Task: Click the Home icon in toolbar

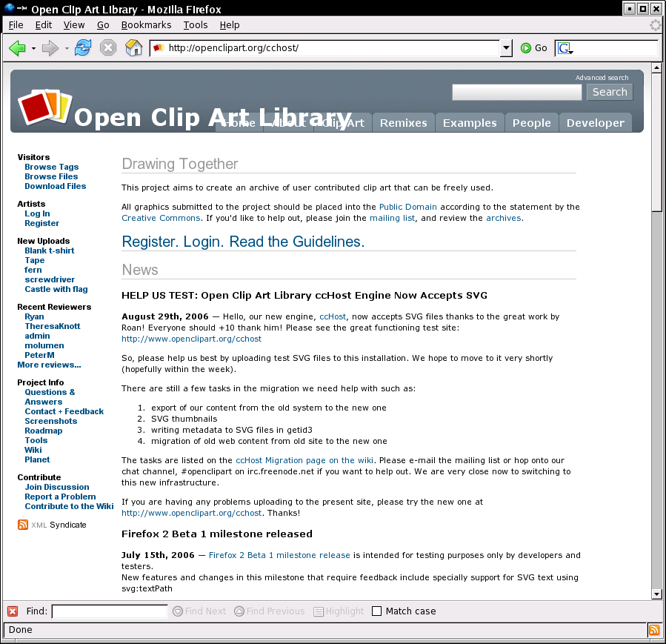Action: [133, 48]
